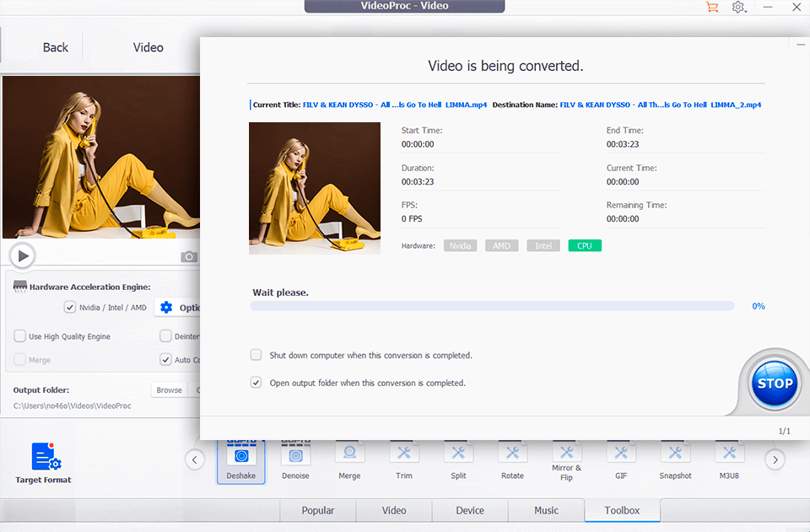Uncheck the Nvidia / Intel / AMD acceleration option

(69, 307)
